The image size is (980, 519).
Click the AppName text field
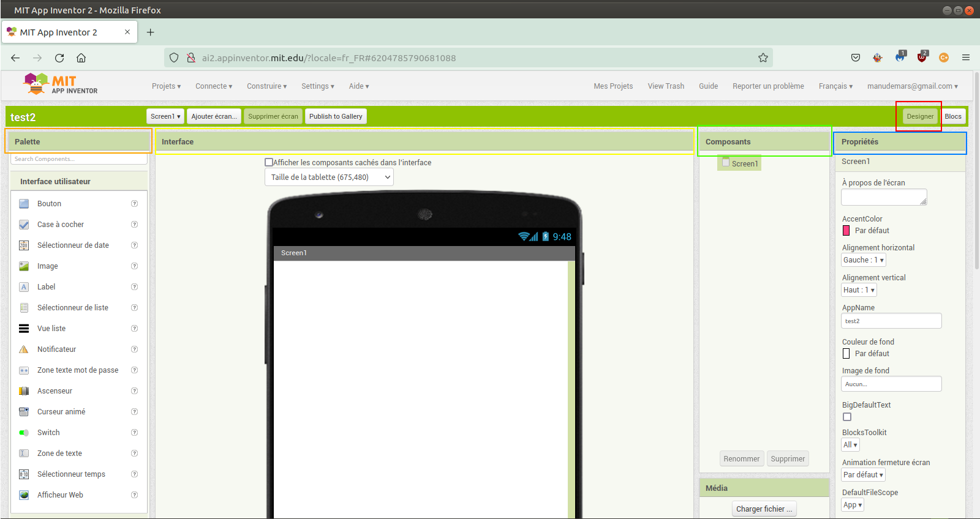coord(892,321)
